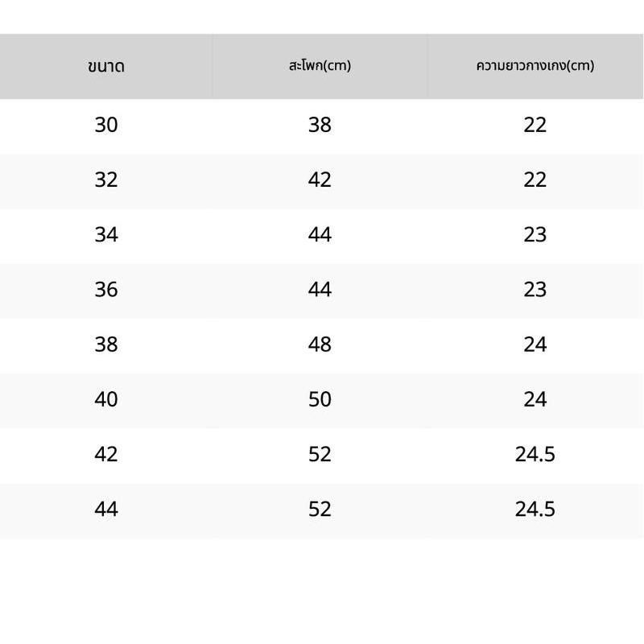Select size 32 in the ขนาด column
The image size is (644, 644).
[106, 180]
